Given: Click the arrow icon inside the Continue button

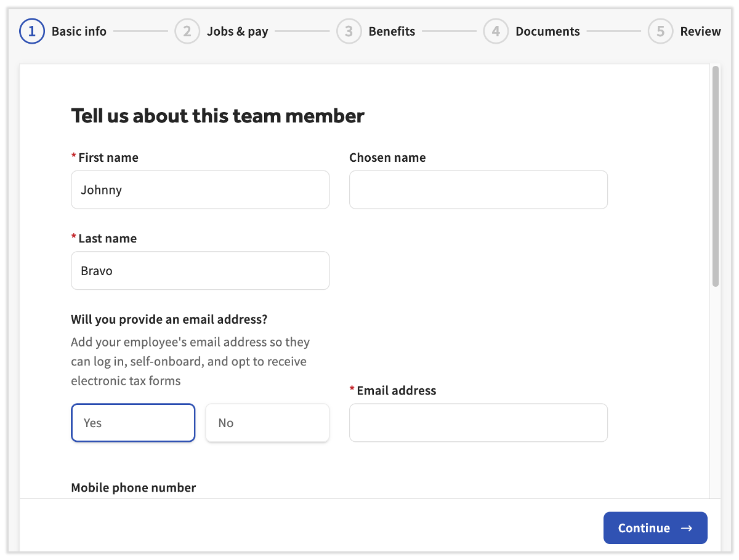Looking at the screenshot, I should point(688,528).
